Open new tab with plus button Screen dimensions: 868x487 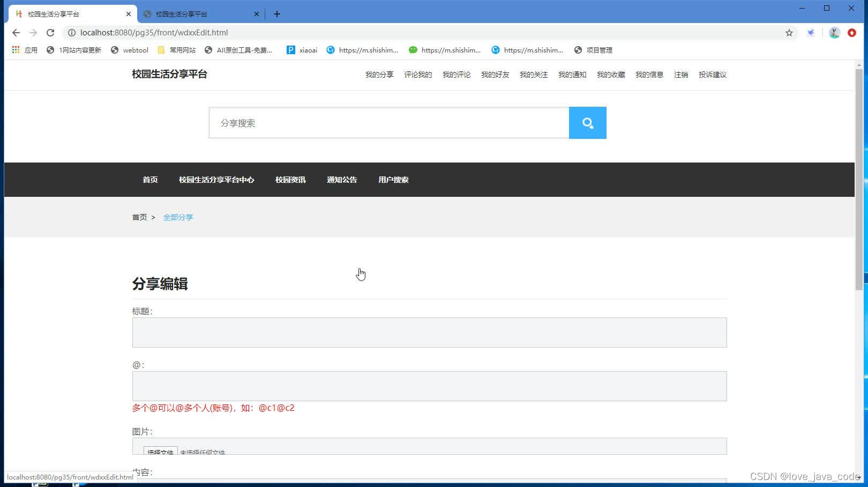[277, 14]
